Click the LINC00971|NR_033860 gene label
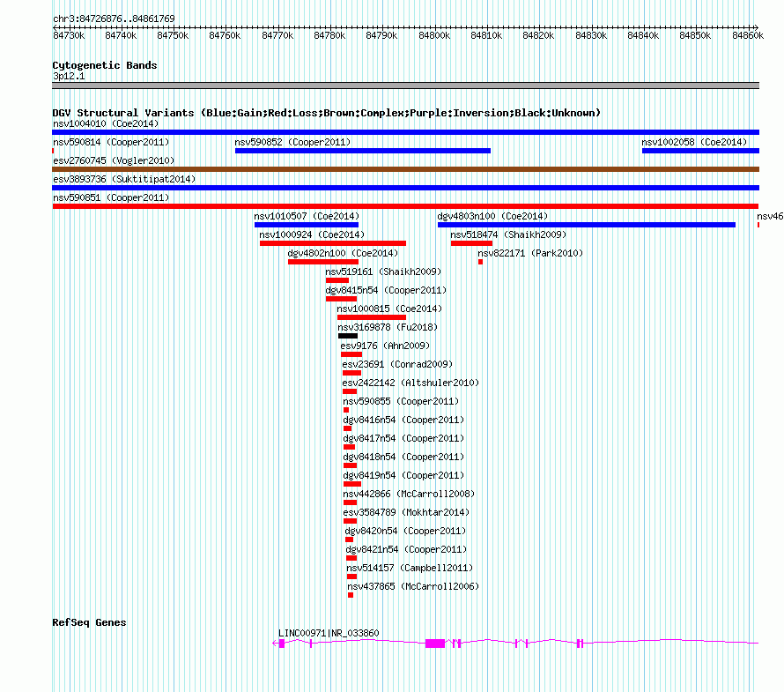Image resolution: width=784 pixels, height=692 pixels. pos(329,633)
